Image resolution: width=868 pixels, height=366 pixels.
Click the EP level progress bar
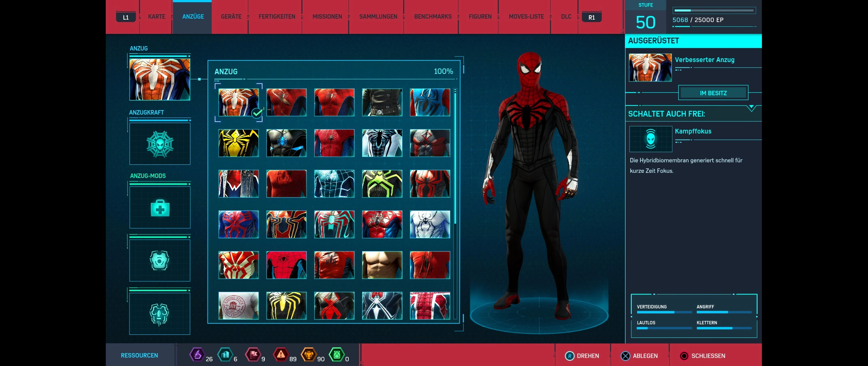(x=714, y=11)
